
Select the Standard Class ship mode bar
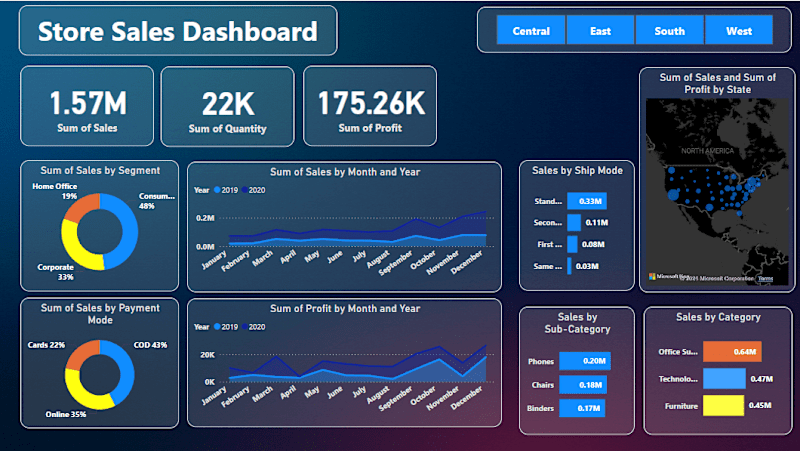click(x=587, y=201)
